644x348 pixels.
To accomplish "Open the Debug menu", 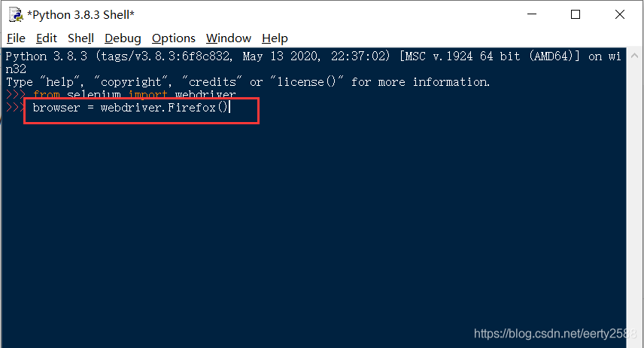I will coord(123,38).
